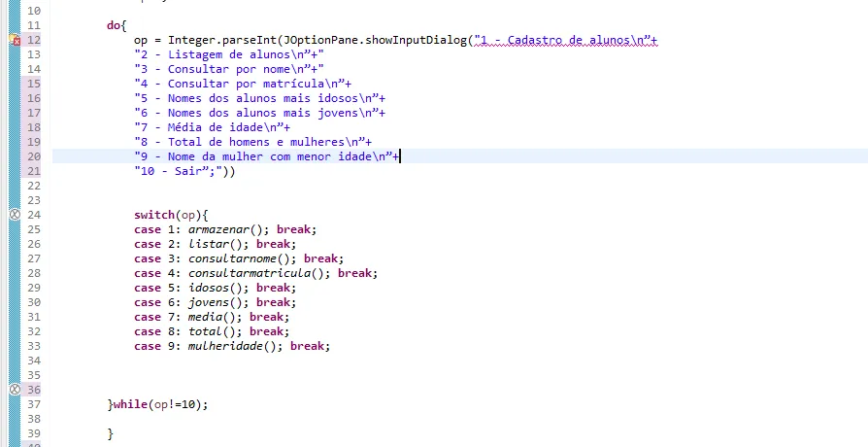Click line number 22 in the gutter
The width and height of the screenshot is (868, 447).
pos(34,186)
